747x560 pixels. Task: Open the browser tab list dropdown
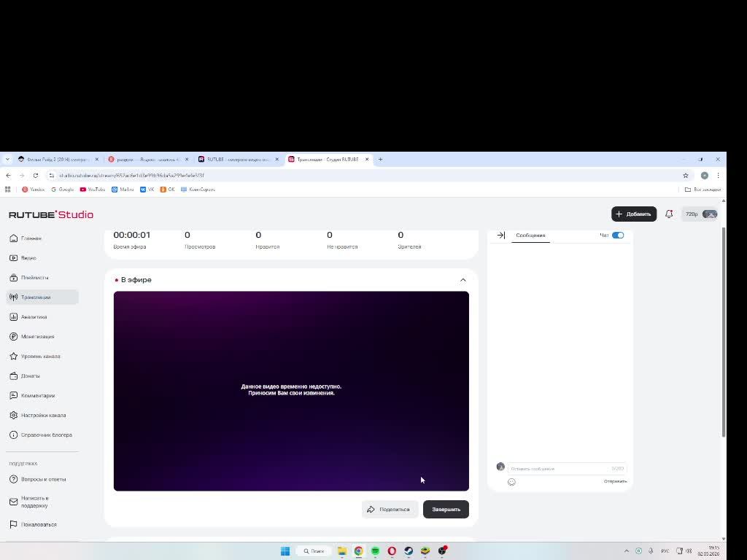[7, 160]
